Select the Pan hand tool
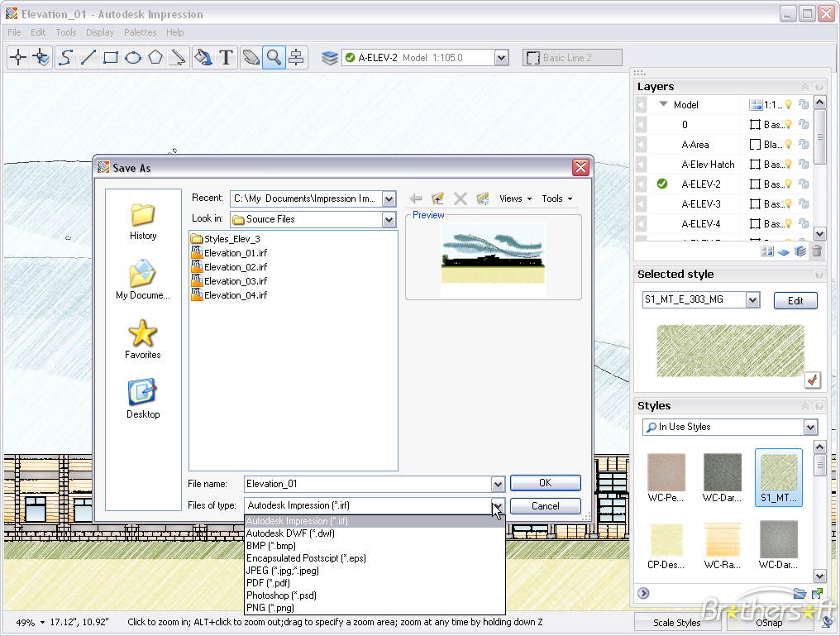Viewport: 840px width, 636px height. [x=252, y=57]
